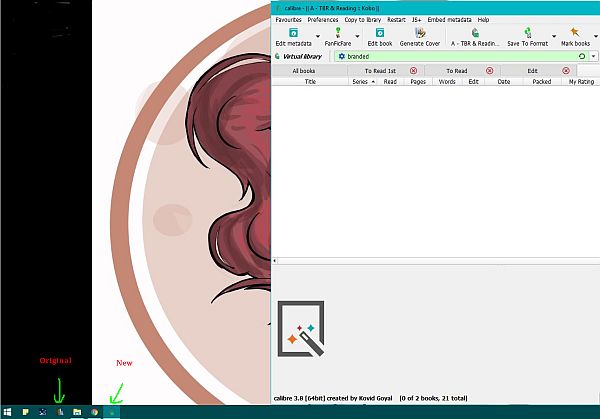The image size is (600, 419).
Task: Click the '0 of 2 books, 21 total' status text
Action: [433, 398]
